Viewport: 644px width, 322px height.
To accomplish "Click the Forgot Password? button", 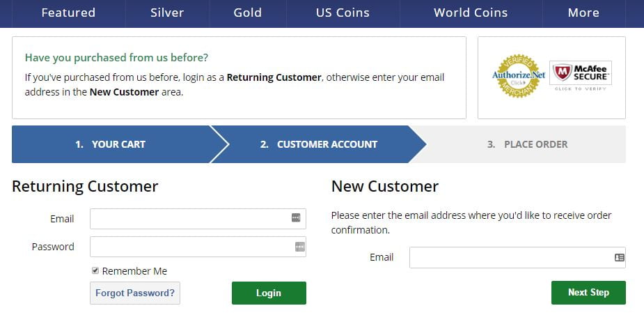I will (135, 293).
